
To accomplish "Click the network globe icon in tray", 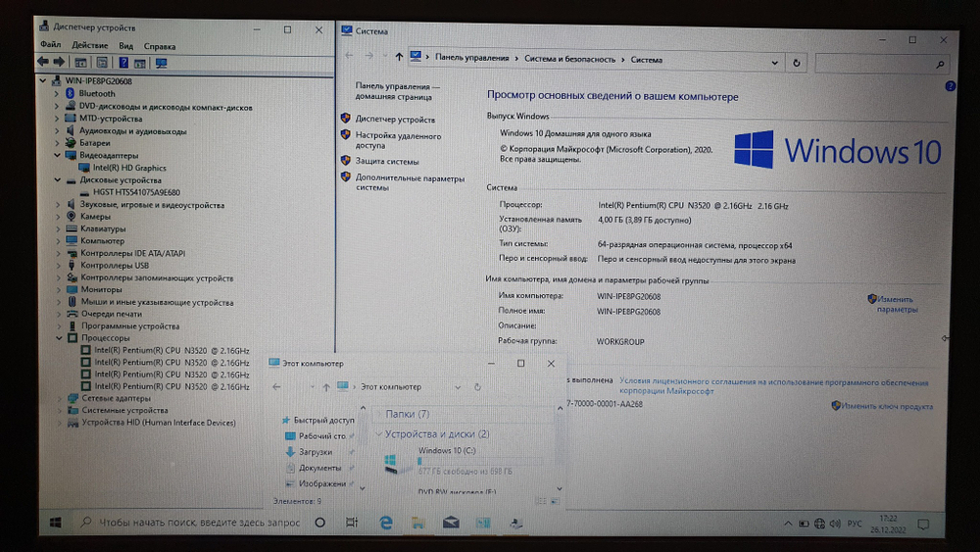I will [819, 524].
